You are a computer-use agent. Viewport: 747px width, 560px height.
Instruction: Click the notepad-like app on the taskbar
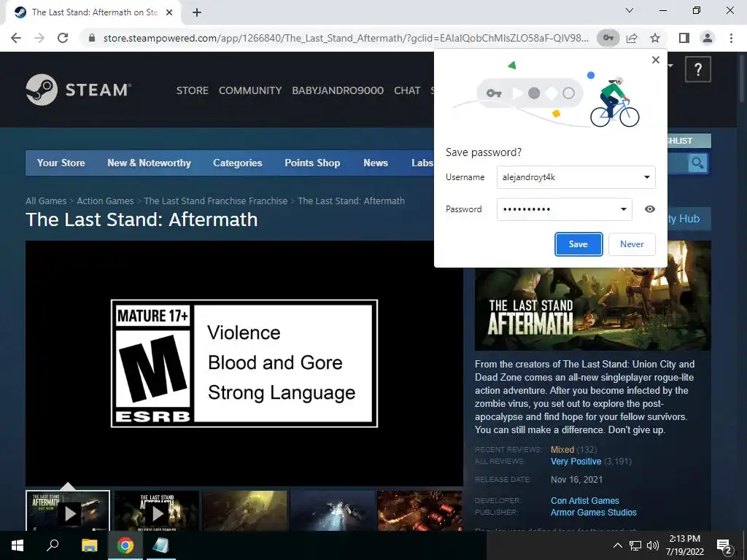[161, 545]
